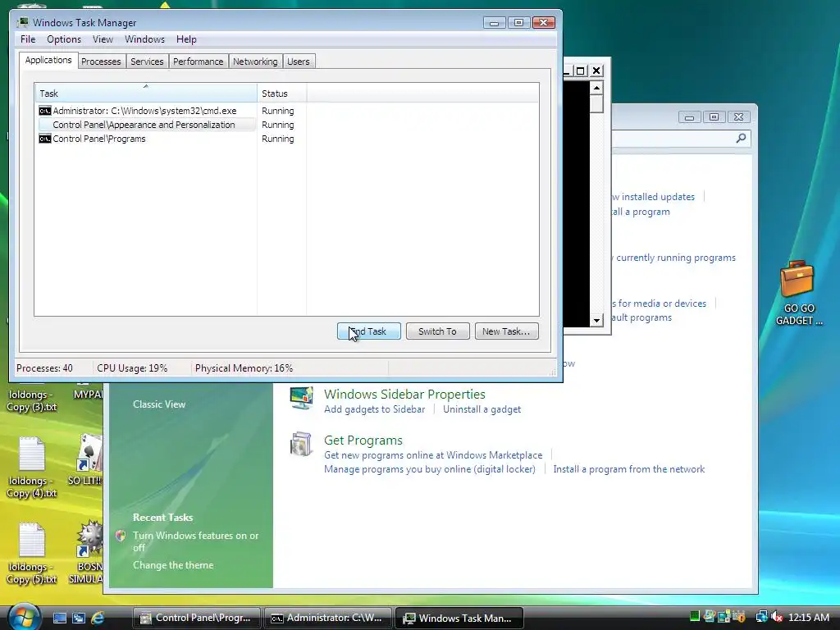The width and height of the screenshot is (840, 630).
Task: Sort by the Task column header
Action: click(x=146, y=94)
